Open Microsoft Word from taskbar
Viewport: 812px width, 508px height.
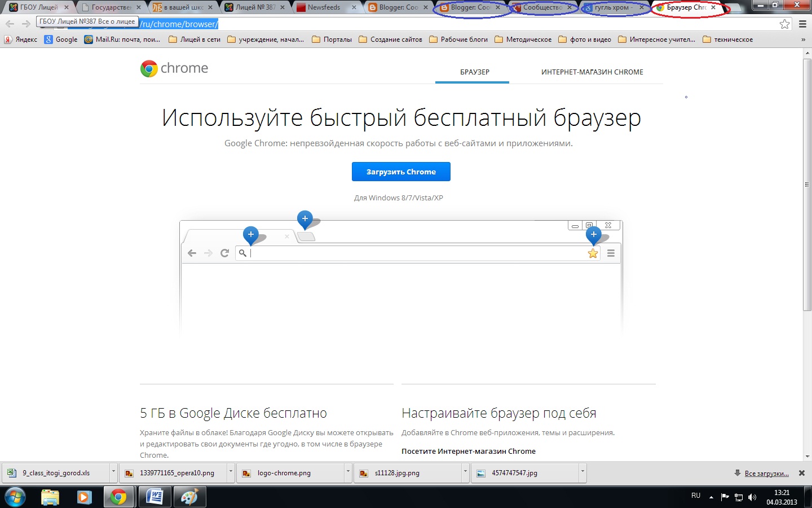pos(154,497)
